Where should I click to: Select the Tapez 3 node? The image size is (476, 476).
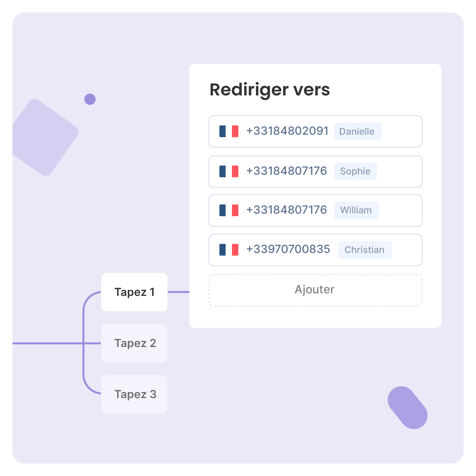coord(134,394)
